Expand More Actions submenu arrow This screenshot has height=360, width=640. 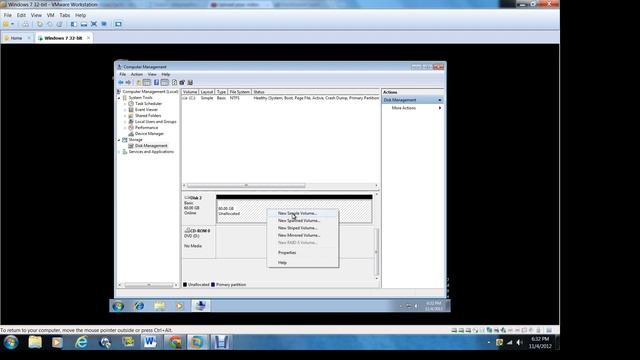point(440,108)
